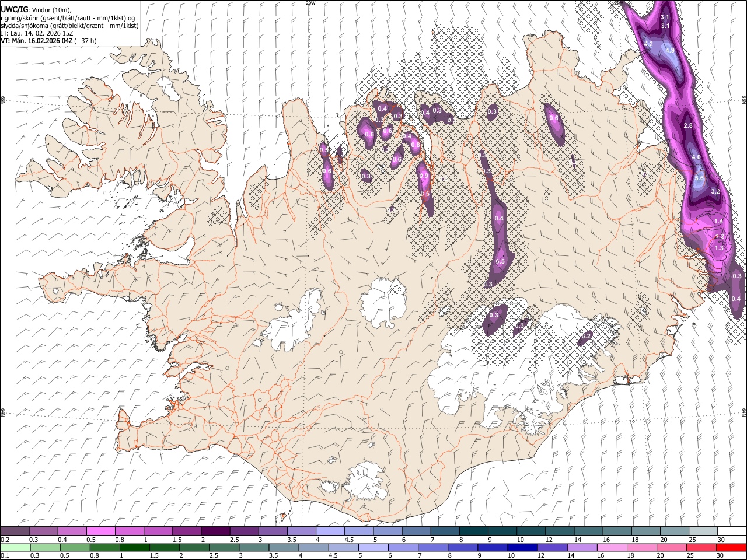Click the 4.0 value in purple band
Image resolution: width=747 pixels, height=560 pixels.
pyautogui.click(x=696, y=157)
